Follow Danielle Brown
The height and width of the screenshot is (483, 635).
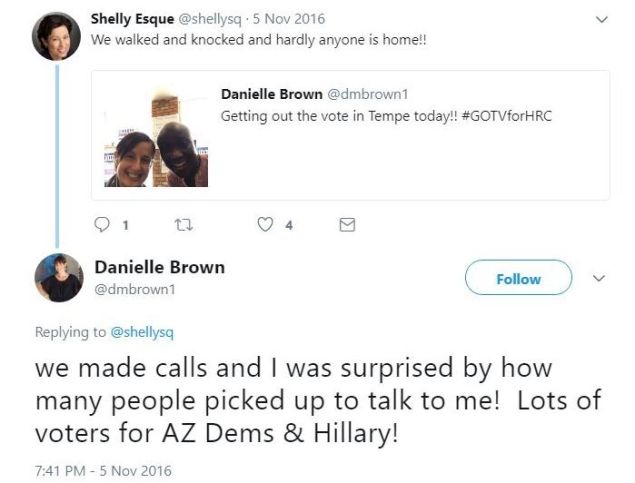click(518, 278)
